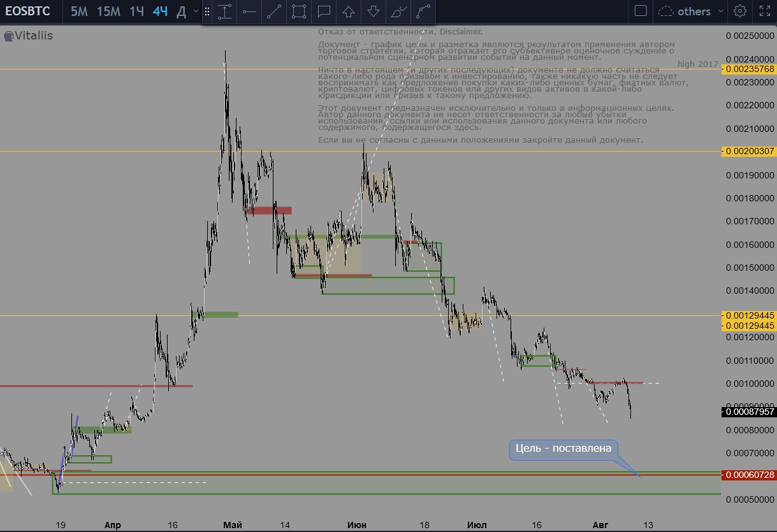Click the Vitaliis author label
777x532 pixels.
click(x=28, y=36)
